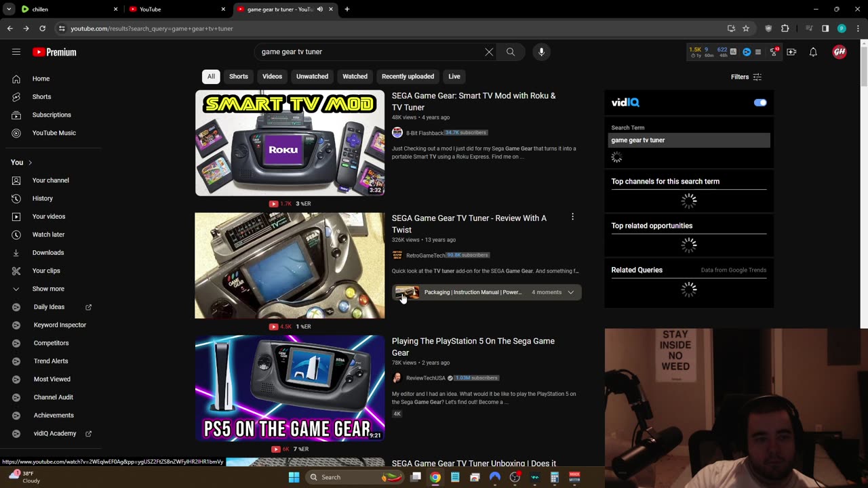Open more actions for Game Gear TV Tuner Review

(572, 217)
